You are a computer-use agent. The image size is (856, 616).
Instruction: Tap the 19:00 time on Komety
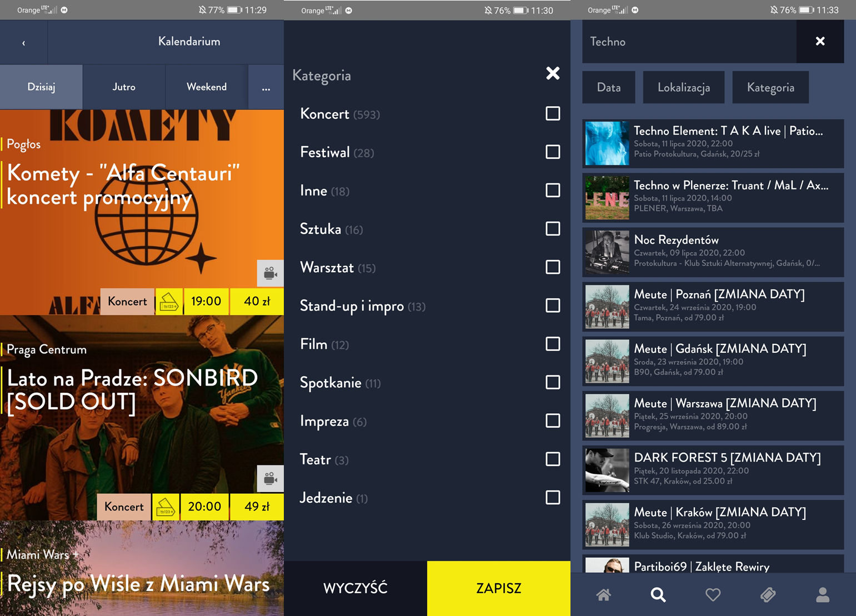(206, 302)
